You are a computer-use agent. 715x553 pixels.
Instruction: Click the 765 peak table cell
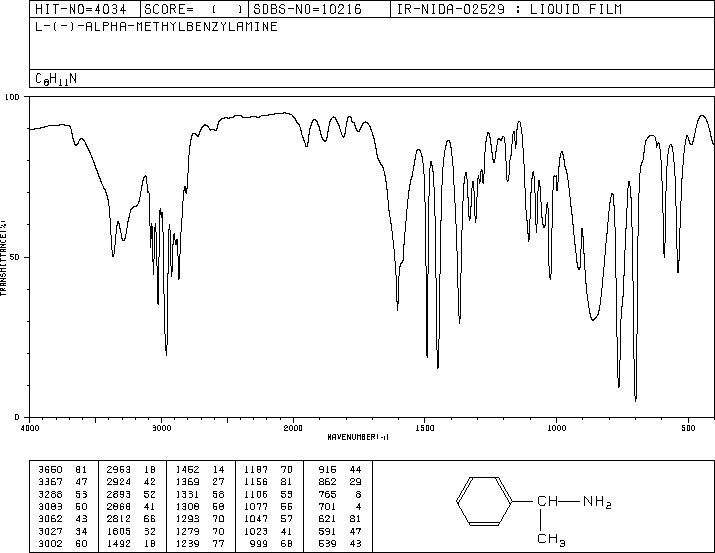click(327, 494)
